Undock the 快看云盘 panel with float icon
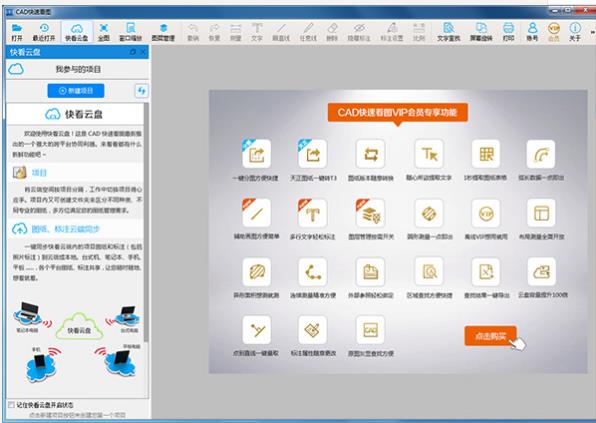Screen dimensions: 596x423 (132, 52)
